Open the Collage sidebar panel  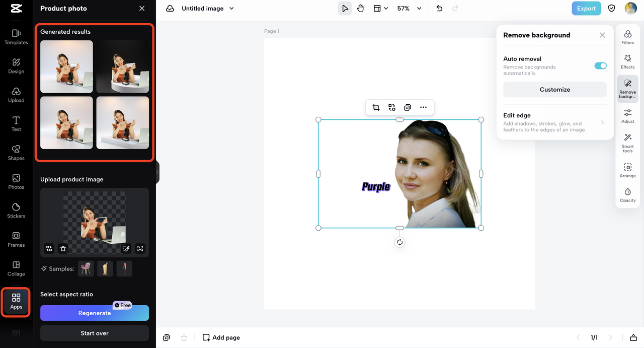click(16, 268)
